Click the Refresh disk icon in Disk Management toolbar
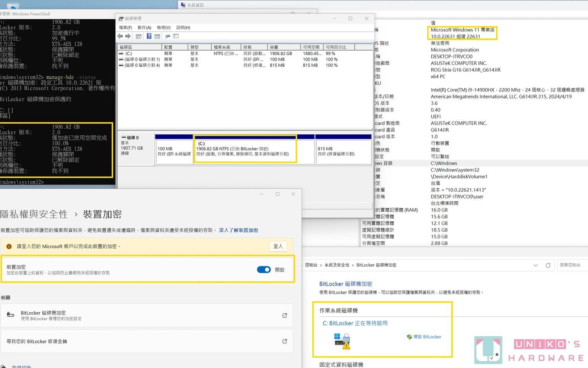The height and width of the screenshot is (368, 588). (x=168, y=36)
